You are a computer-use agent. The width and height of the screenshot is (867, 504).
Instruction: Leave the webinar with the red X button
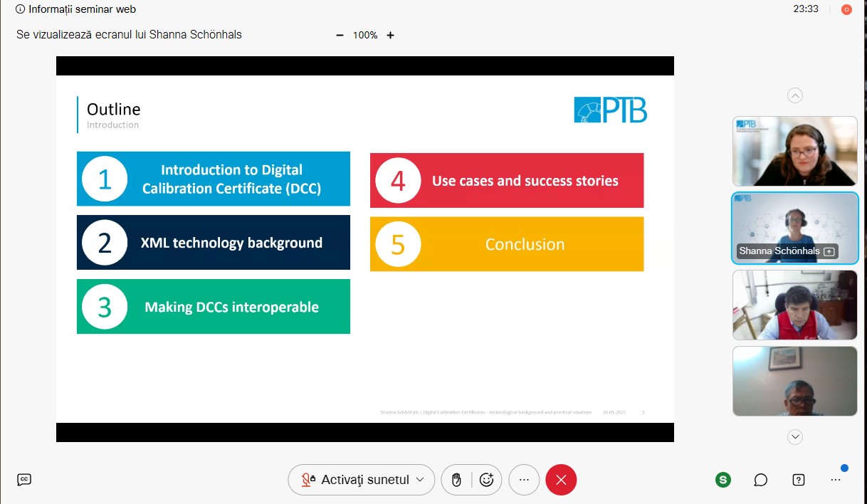click(x=561, y=480)
